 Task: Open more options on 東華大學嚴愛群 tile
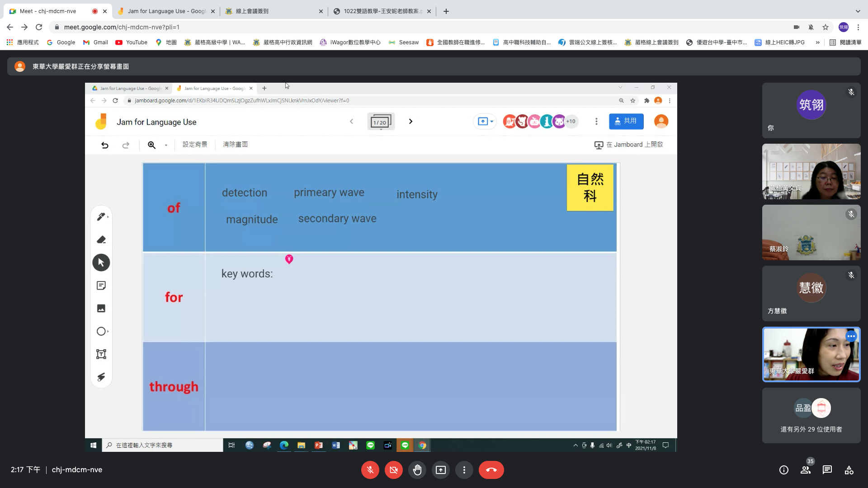point(851,336)
